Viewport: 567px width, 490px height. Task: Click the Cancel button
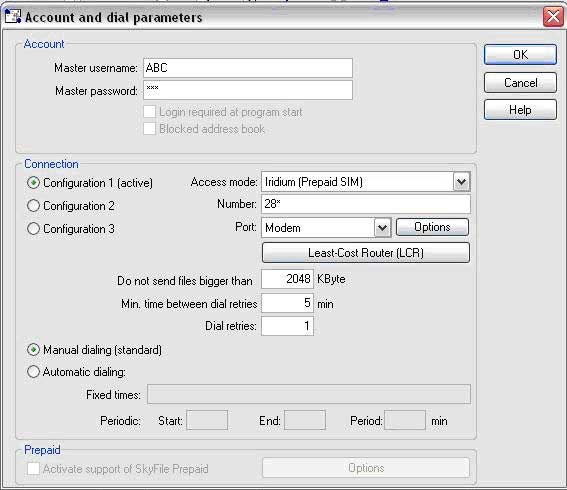click(520, 82)
